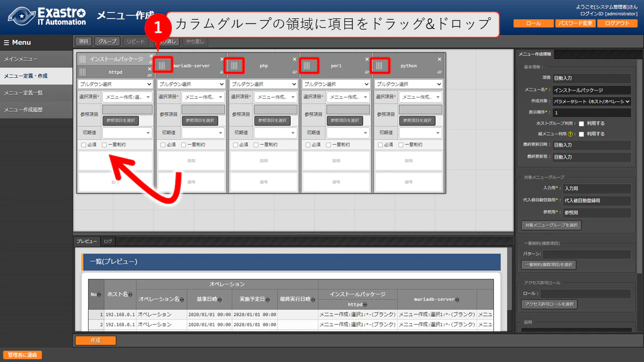Toggle the hamburger Menu icon
Image resolution: width=644 pixels, height=362 pixels.
(x=6, y=42)
